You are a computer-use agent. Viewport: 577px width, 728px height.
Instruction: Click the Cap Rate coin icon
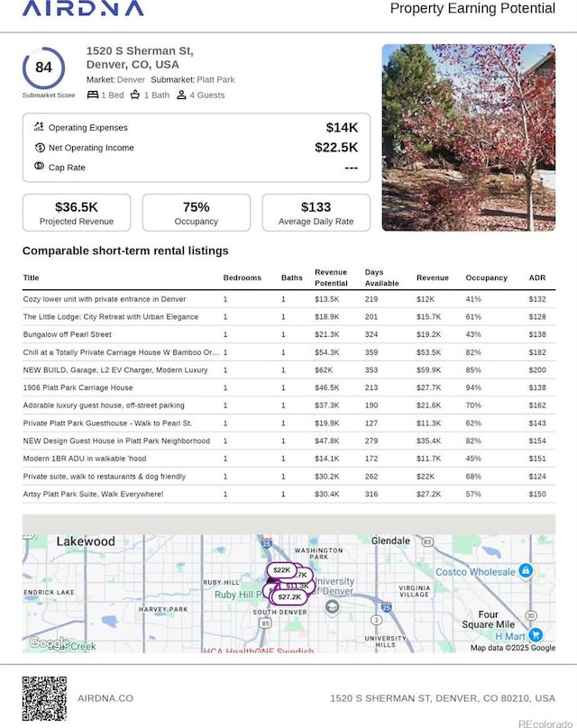(39, 166)
